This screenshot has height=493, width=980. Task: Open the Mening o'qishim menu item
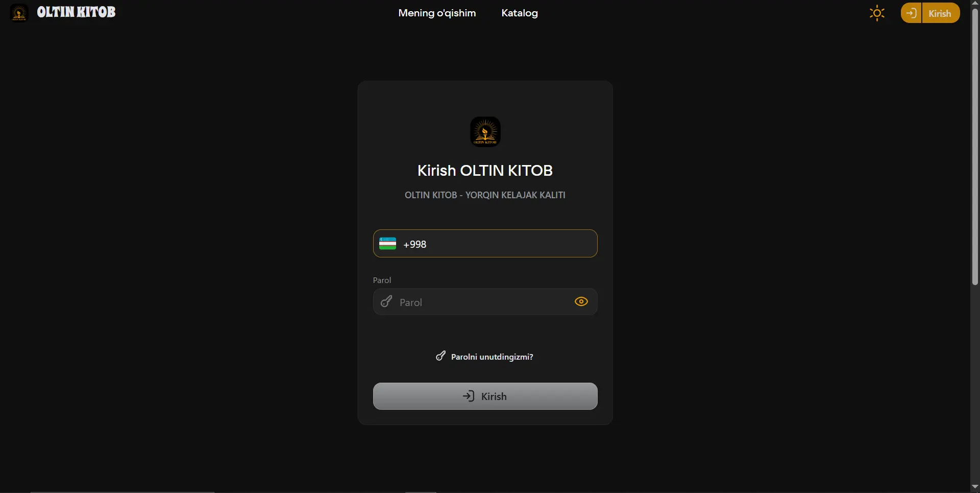click(437, 13)
